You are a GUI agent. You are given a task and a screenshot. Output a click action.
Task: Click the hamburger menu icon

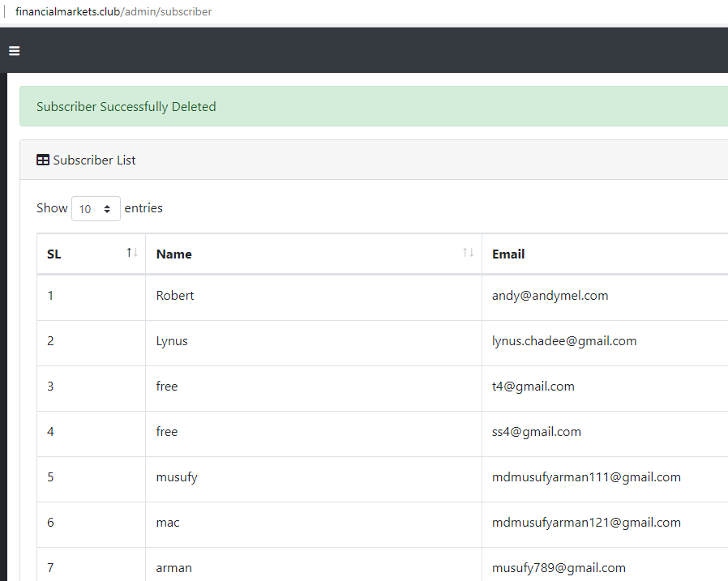14,51
